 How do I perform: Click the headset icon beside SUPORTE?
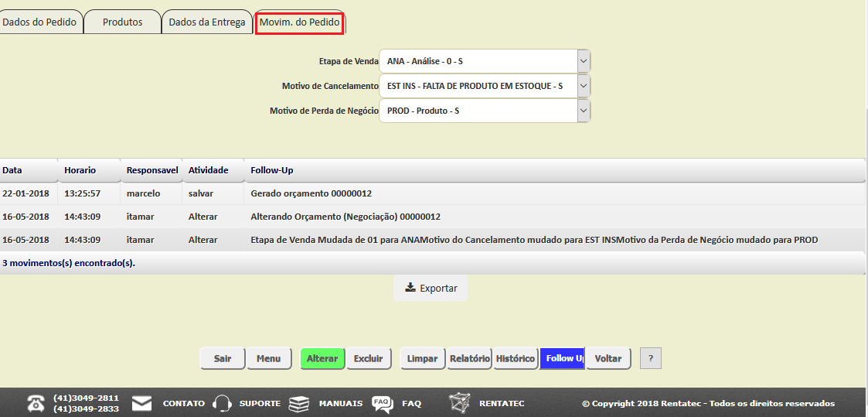coord(222,403)
